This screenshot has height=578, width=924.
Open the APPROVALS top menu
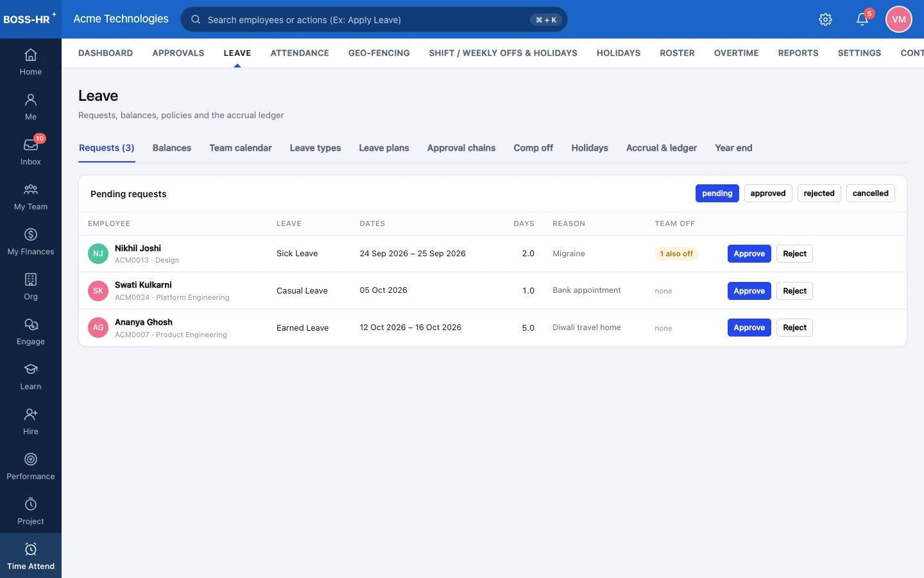(178, 53)
